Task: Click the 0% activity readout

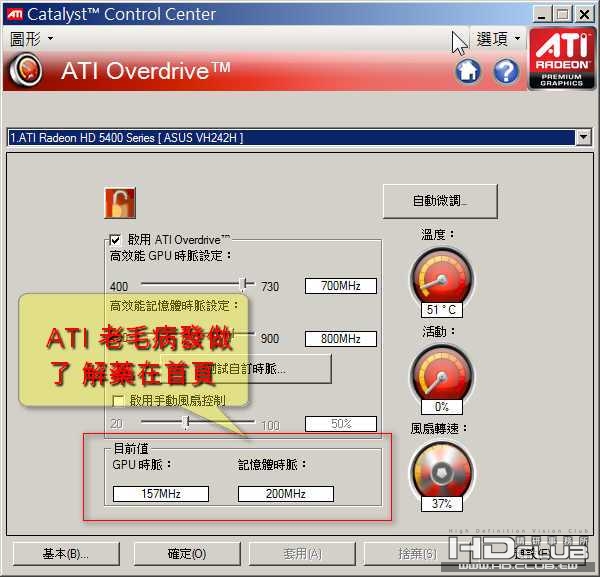Action: point(442,407)
